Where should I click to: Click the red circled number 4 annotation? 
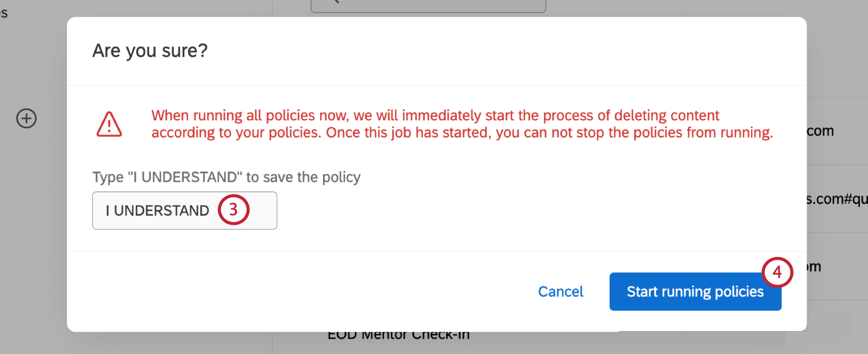coord(778,273)
